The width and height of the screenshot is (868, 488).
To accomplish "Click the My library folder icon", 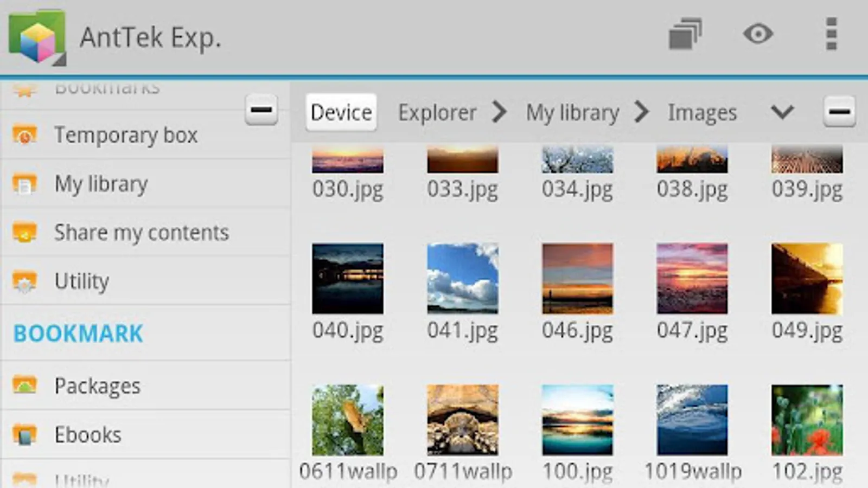I will tap(24, 184).
